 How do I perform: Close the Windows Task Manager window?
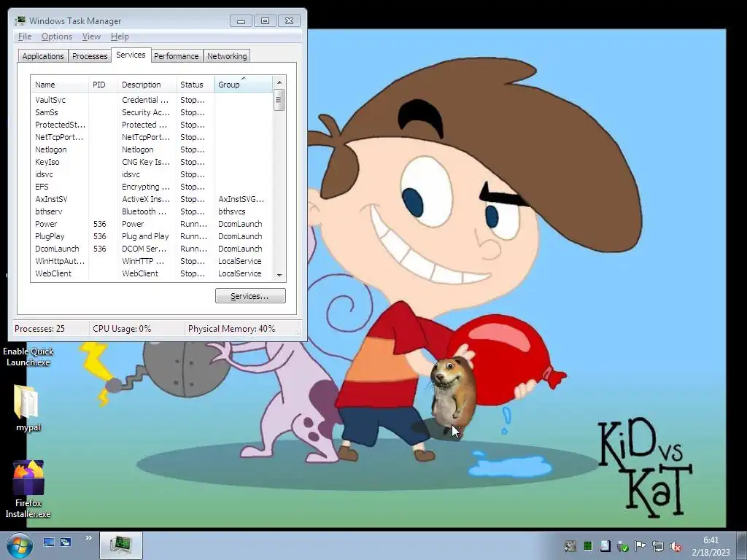click(x=289, y=21)
